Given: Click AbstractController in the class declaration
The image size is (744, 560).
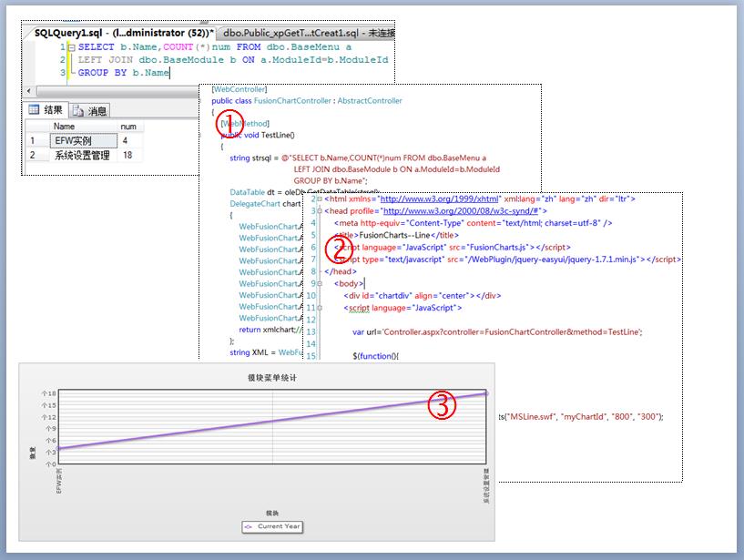Looking at the screenshot, I should point(370,100).
